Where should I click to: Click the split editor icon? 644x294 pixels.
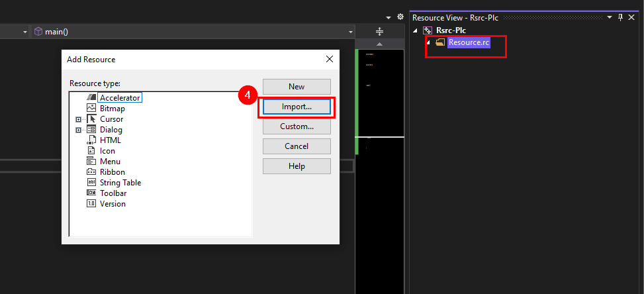379,31
